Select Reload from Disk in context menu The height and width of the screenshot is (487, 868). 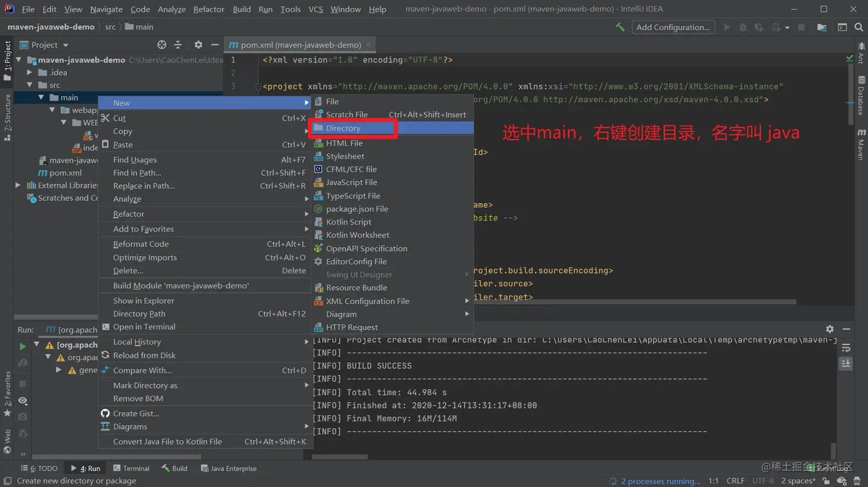tap(204, 355)
